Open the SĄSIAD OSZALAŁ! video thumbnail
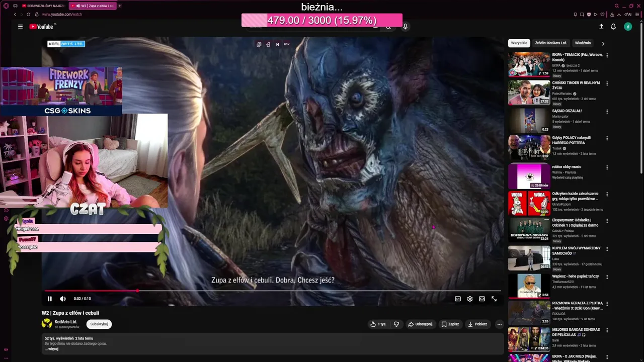The image size is (644, 362). (529, 120)
